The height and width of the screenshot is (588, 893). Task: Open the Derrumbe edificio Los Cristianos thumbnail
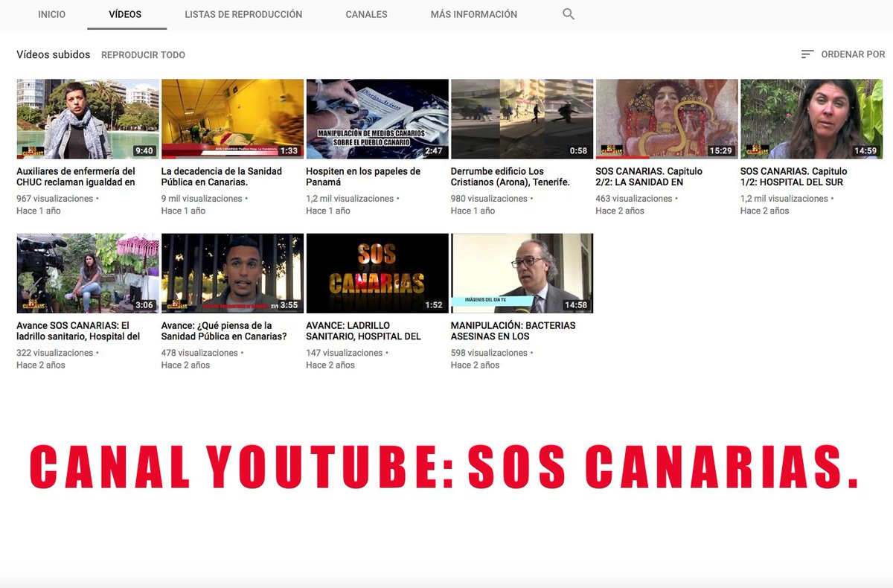click(522, 119)
